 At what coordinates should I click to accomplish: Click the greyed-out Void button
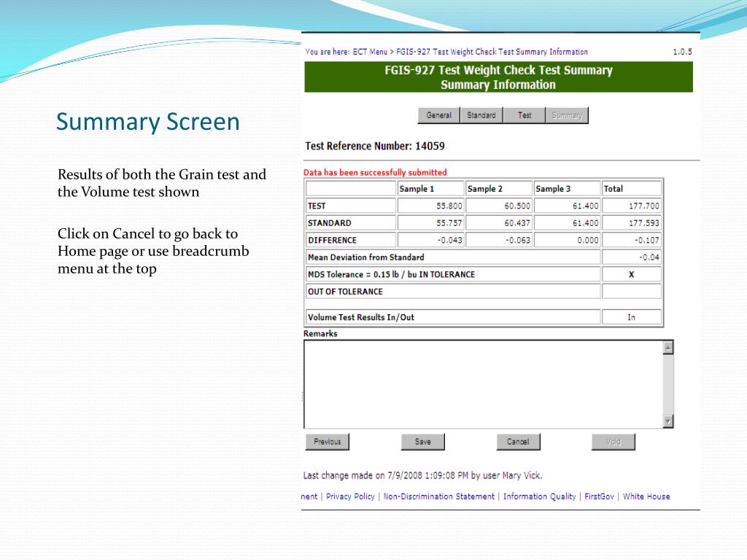[x=613, y=441]
